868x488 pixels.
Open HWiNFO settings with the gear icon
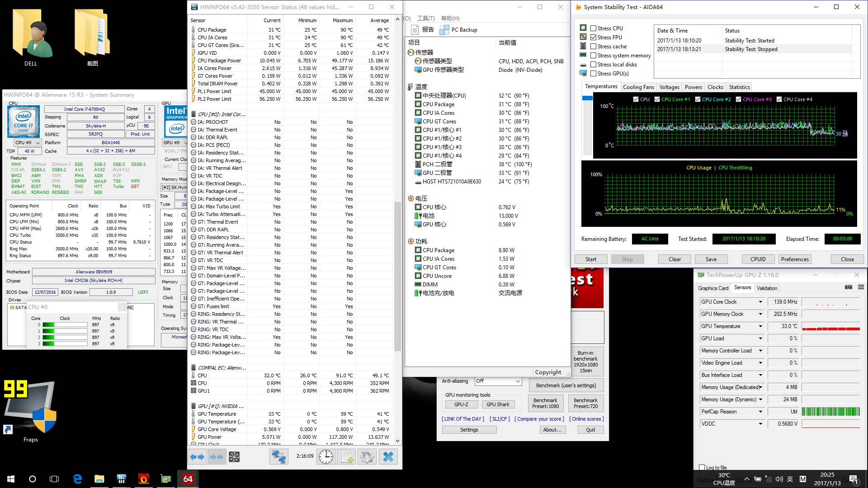click(367, 456)
